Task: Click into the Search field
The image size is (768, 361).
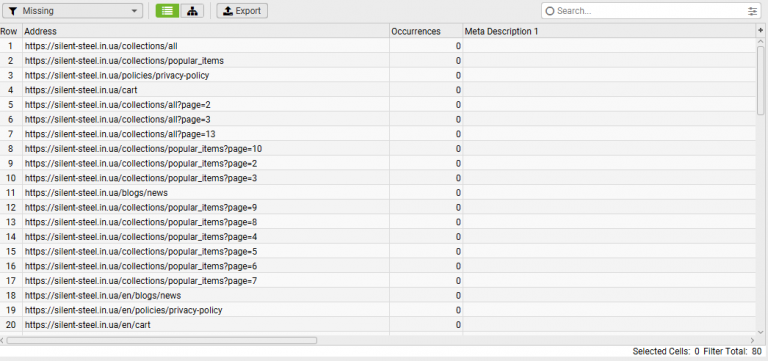Action: tap(650, 11)
